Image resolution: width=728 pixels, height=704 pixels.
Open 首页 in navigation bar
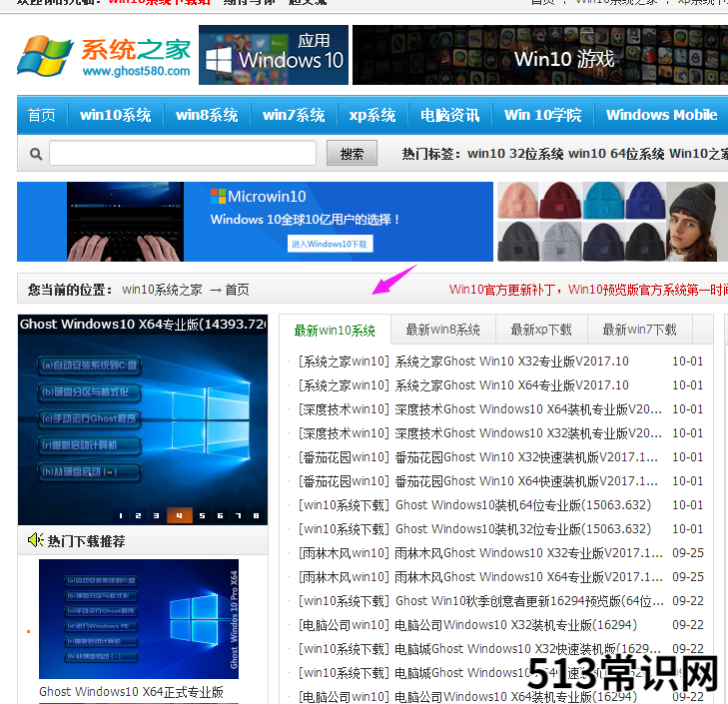click(42, 115)
